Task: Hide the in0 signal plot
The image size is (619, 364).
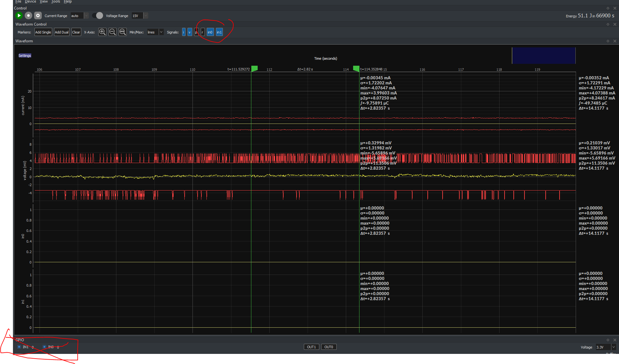Action: click(210, 32)
